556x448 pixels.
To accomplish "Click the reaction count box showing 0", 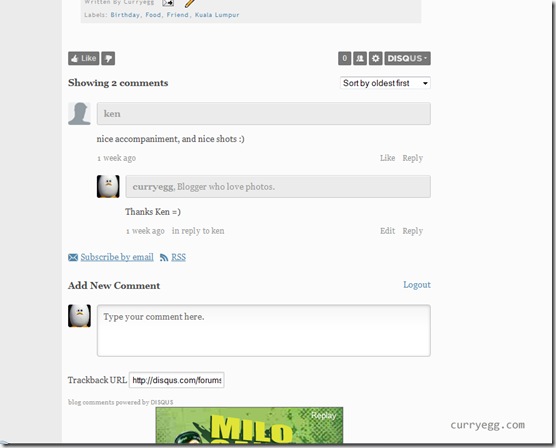I will click(345, 59).
